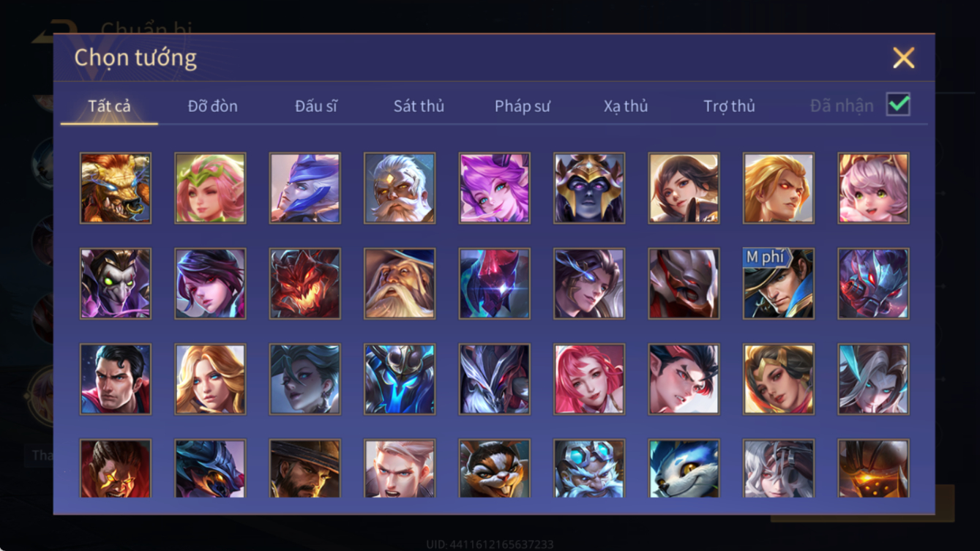Switch to the 'Pháp sư' tab
Screen dimensions: 980x551
[x=523, y=106]
